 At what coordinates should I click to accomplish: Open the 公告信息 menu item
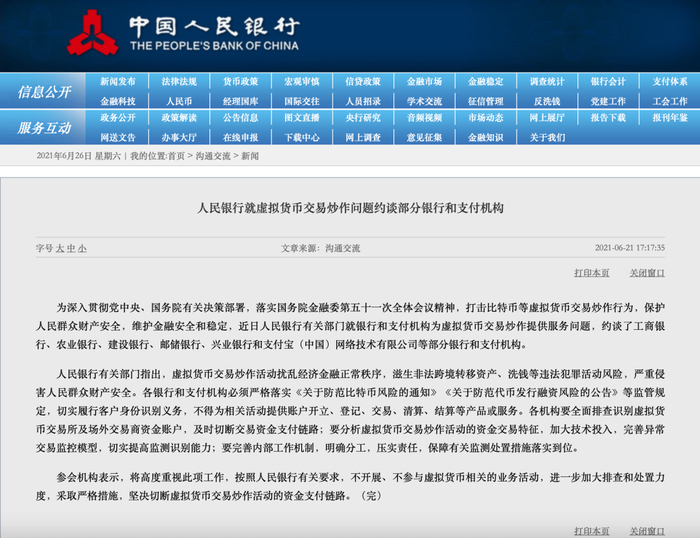click(241, 117)
